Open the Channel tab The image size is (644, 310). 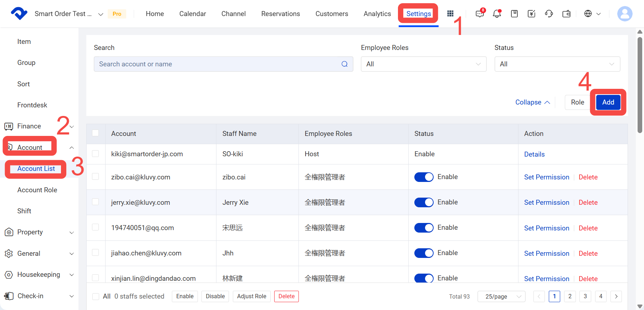coord(234,14)
